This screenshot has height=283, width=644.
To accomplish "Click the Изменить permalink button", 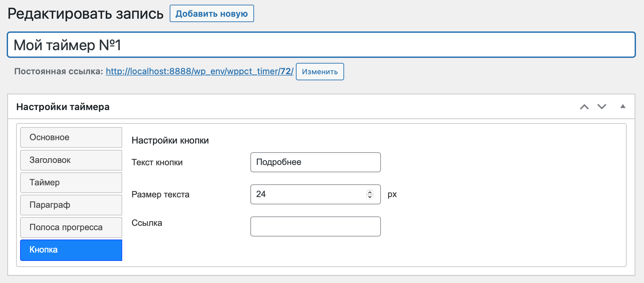I will 320,72.
